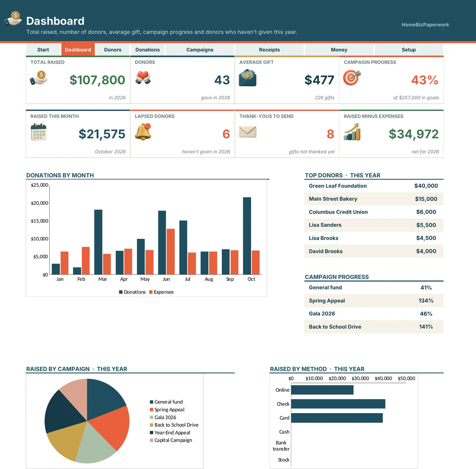Click the $21,575 raised this month value
The width and height of the screenshot is (476, 469).
coord(102,134)
